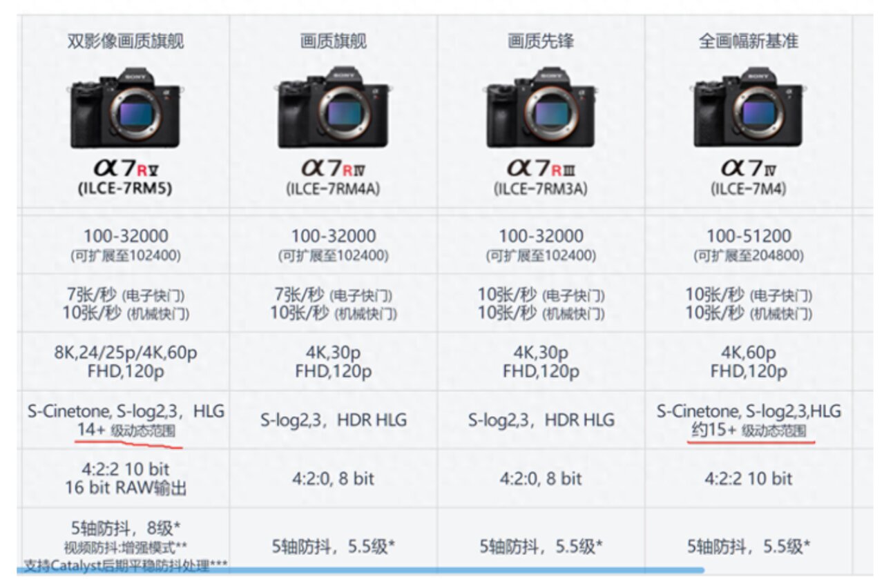Viewport: 884px width, 588px height.
Task: Select the ILCE-7M4 model label
Action: click(x=748, y=188)
